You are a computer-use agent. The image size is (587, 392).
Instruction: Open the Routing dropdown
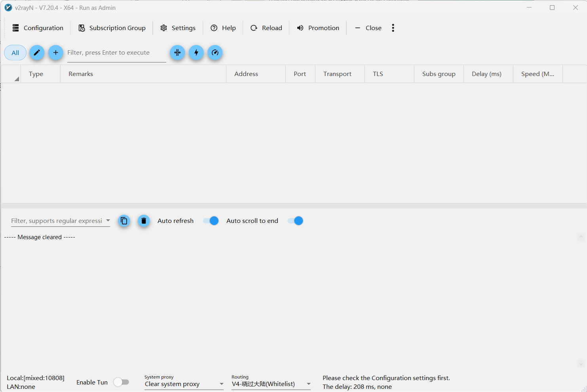pyautogui.click(x=271, y=384)
